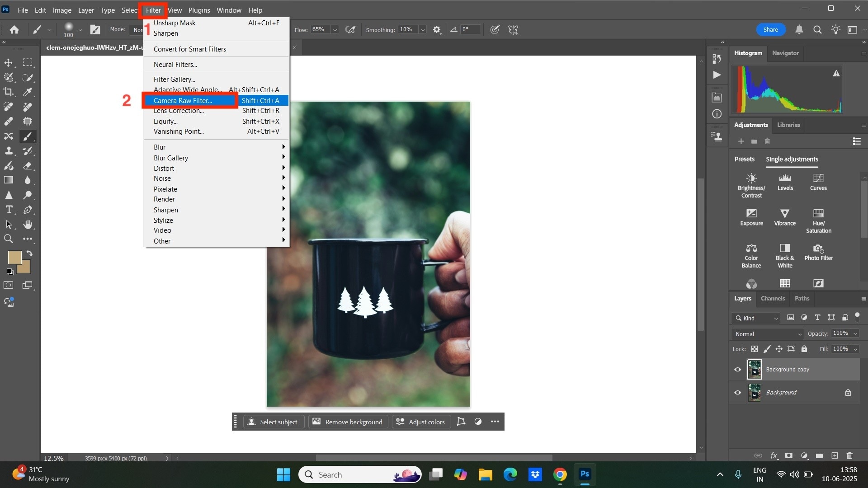Image resolution: width=868 pixels, height=488 pixels.
Task: Add a Black & White adjustment
Action: tap(785, 256)
